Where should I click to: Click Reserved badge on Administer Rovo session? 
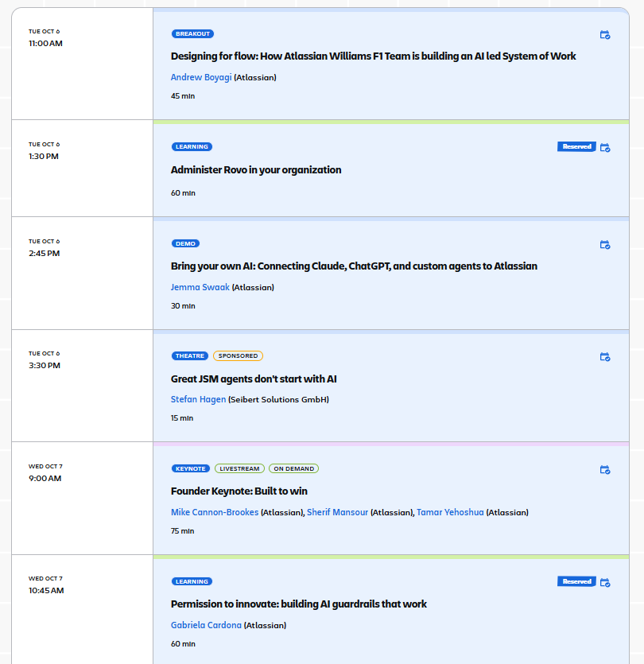(x=576, y=146)
